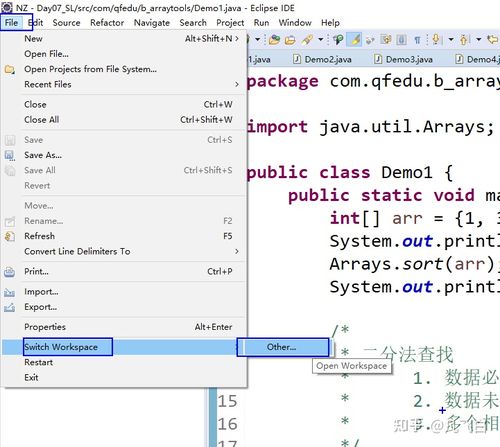
Task: Expand Convert Line Delimiters To submenu
Action: click(x=124, y=251)
